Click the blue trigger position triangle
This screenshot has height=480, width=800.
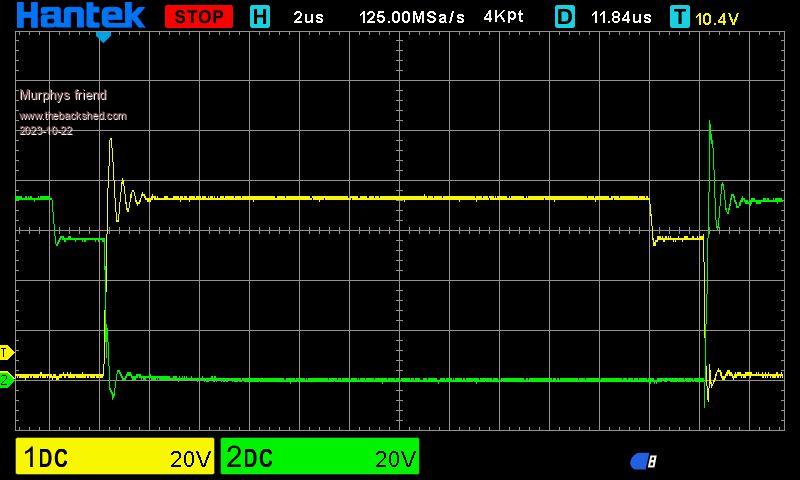[x=103, y=37]
